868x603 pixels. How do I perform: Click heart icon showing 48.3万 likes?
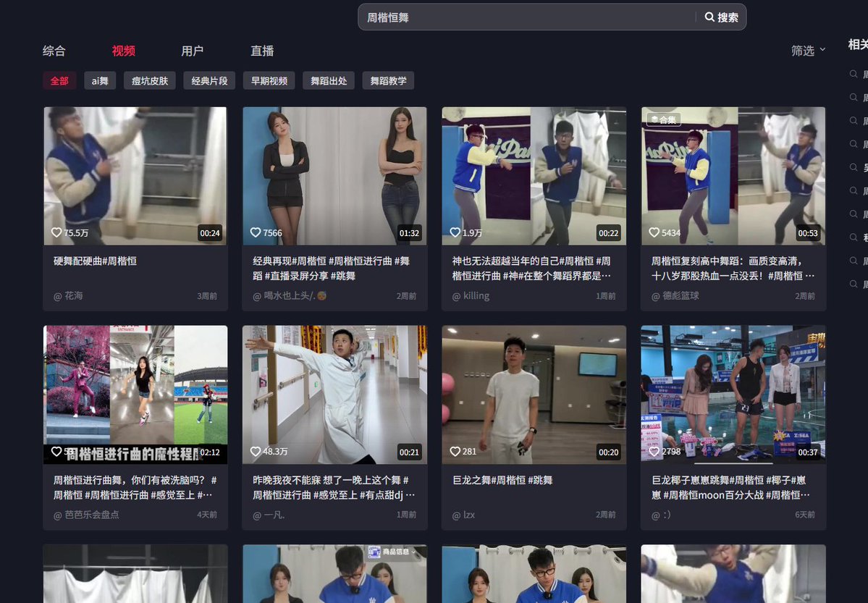point(256,451)
